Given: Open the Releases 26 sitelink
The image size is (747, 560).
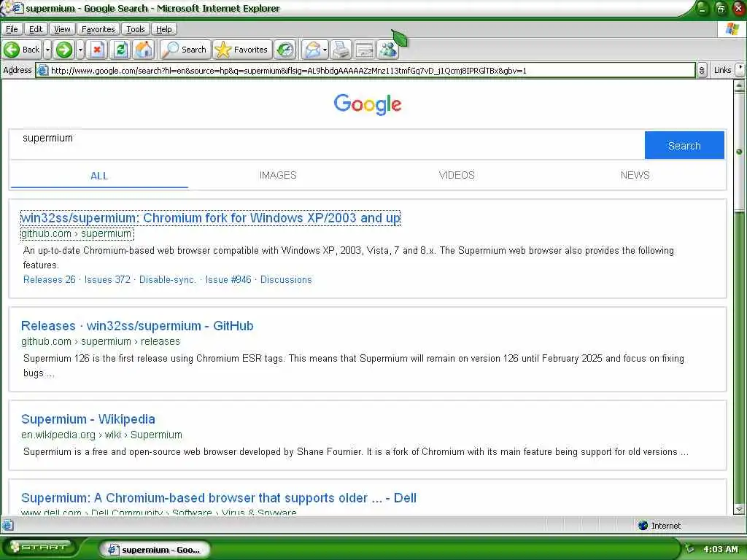Looking at the screenshot, I should click(x=50, y=279).
